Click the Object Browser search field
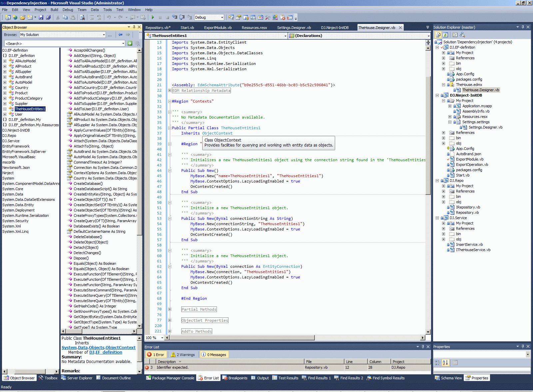 pos(63,44)
